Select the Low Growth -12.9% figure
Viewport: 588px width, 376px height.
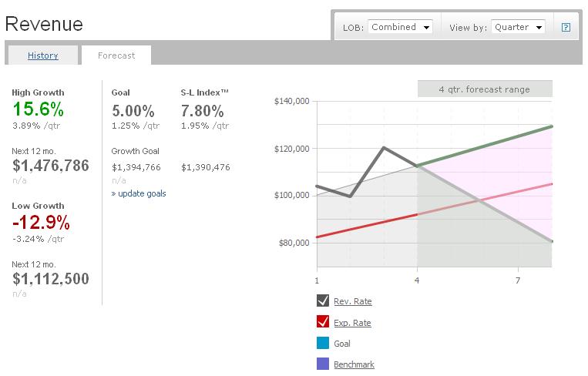point(41,223)
